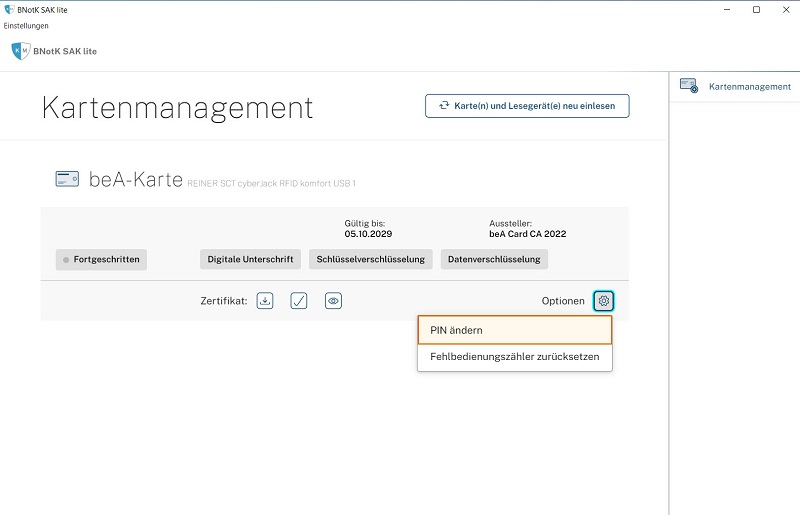This screenshot has height=515, width=800.
Task: Click the beA-Karte card icon
Action: pyautogui.click(x=67, y=180)
